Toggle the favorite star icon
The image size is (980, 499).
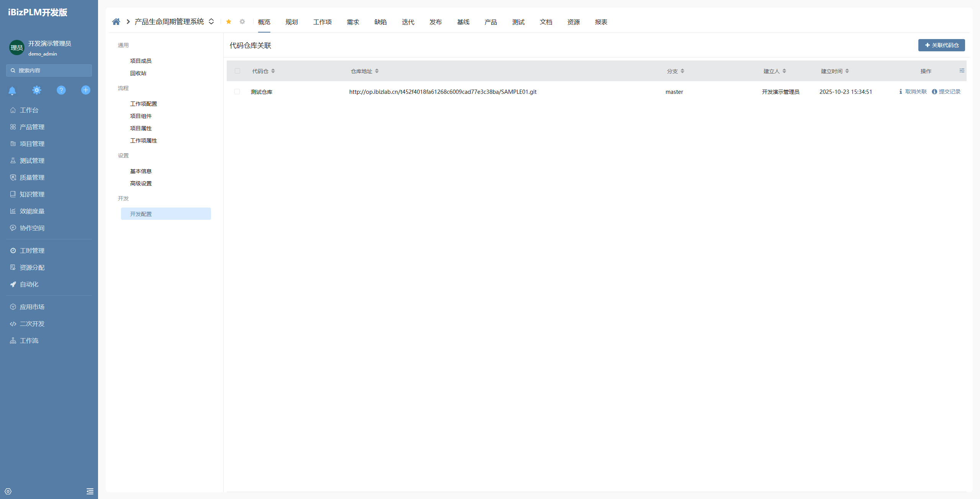(229, 22)
